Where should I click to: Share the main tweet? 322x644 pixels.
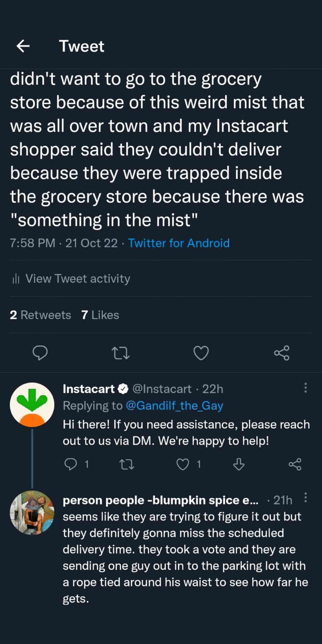pos(281,353)
